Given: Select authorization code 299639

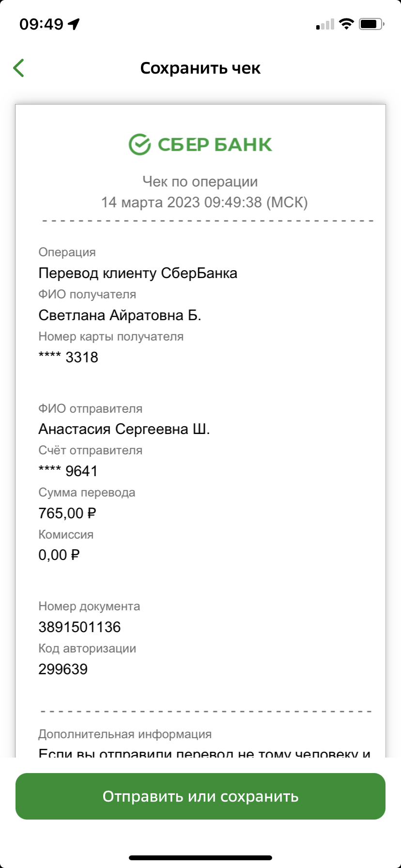Looking at the screenshot, I should coord(63,669).
